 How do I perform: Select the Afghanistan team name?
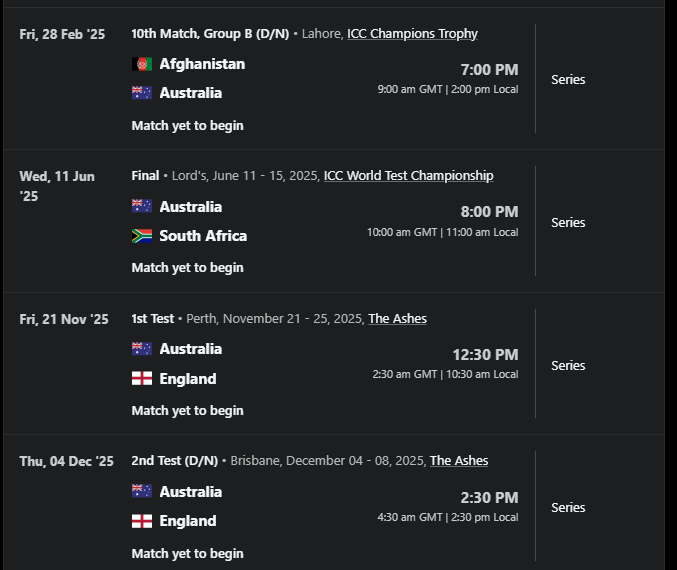pos(202,64)
